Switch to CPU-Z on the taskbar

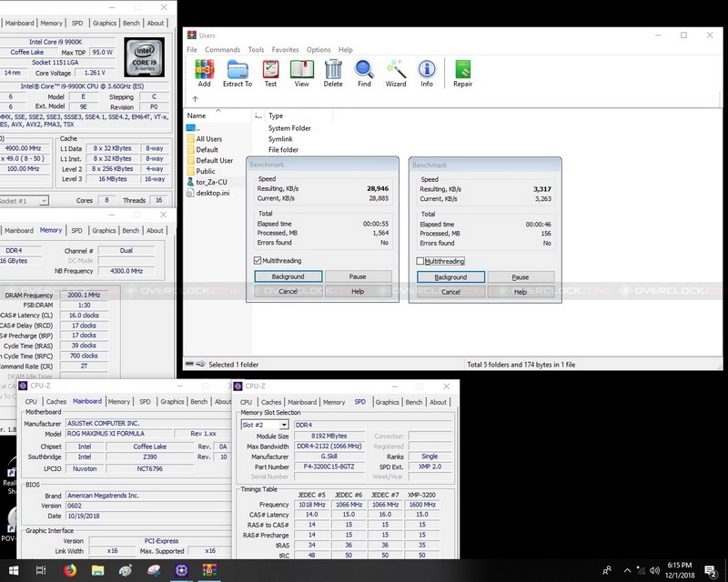coord(181,570)
